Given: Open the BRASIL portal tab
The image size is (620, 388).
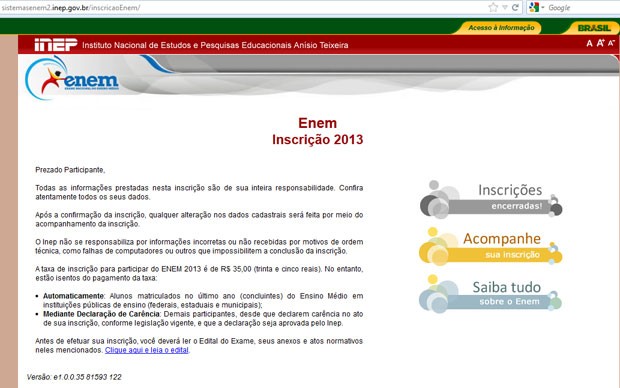Looking at the screenshot, I should [594, 28].
